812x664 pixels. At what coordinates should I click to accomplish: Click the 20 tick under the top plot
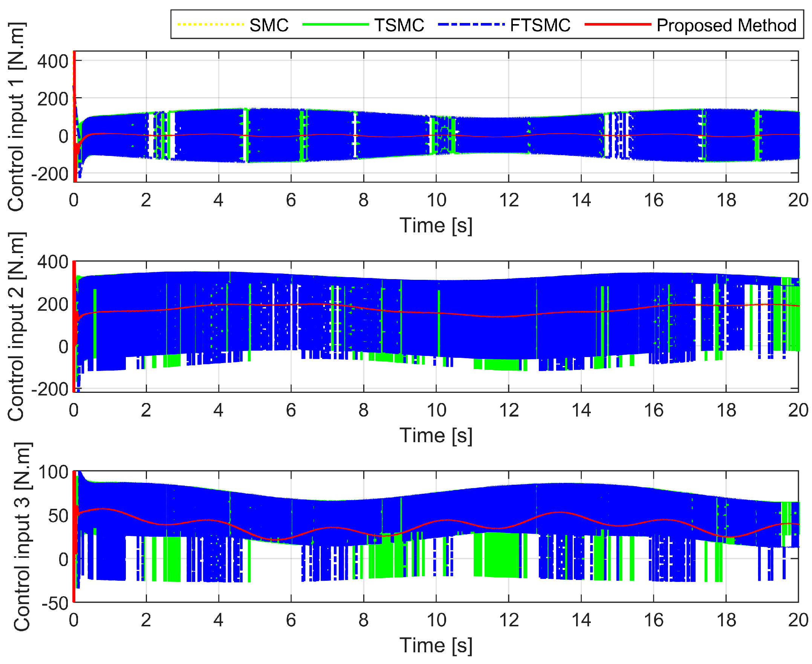[798, 200]
